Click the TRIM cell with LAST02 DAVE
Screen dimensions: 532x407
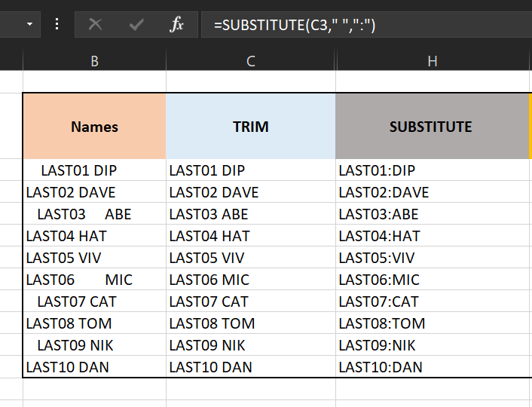250,193
